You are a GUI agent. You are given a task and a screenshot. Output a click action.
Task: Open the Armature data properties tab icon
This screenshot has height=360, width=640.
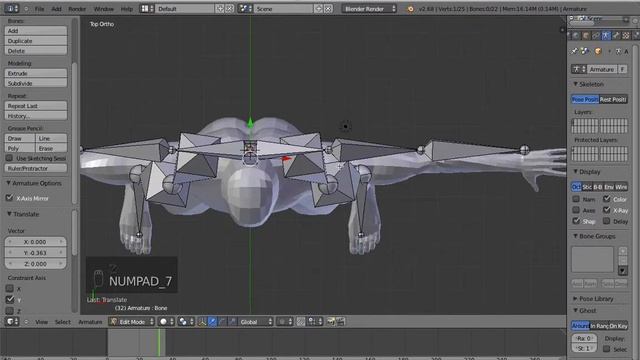pos(606,36)
